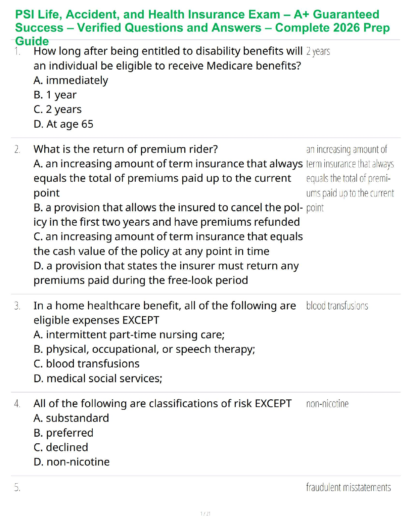This screenshot has height=532, width=411.
Task: Click answer 'C. declined'
Action: tap(61, 447)
